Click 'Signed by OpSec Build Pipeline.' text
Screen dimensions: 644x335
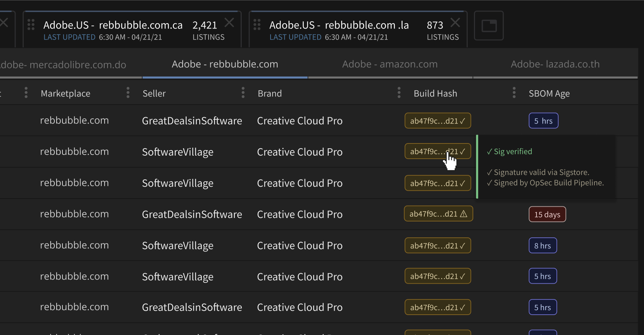(545, 183)
